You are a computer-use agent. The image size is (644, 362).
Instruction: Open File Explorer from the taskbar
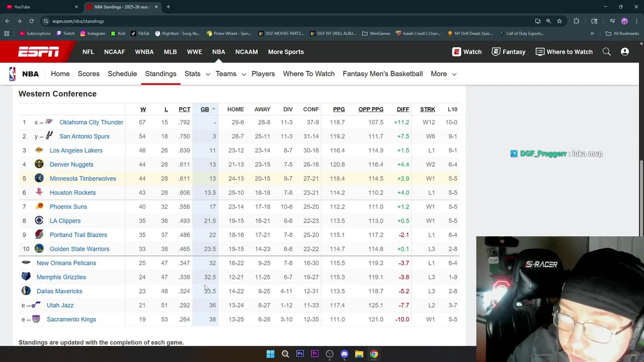(359, 354)
